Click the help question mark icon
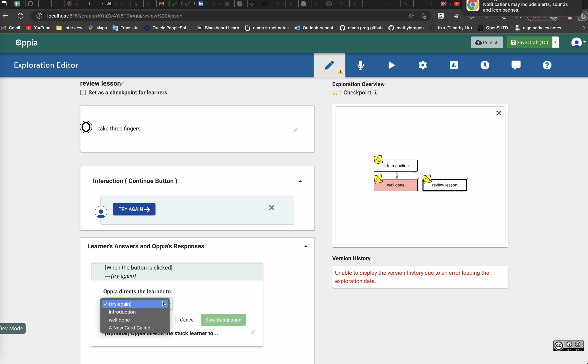The width and height of the screenshot is (588, 364). click(x=547, y=65)
